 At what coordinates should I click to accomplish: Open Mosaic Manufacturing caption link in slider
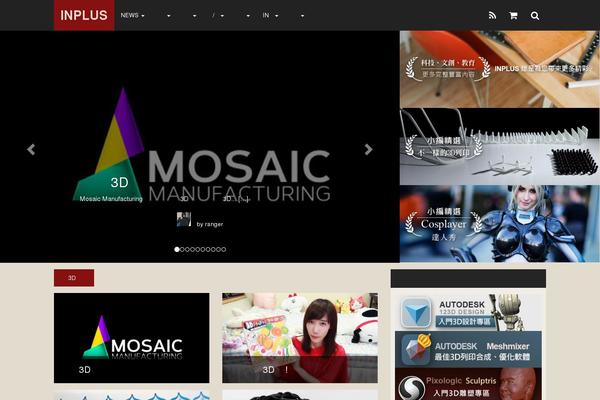[111, 199]
